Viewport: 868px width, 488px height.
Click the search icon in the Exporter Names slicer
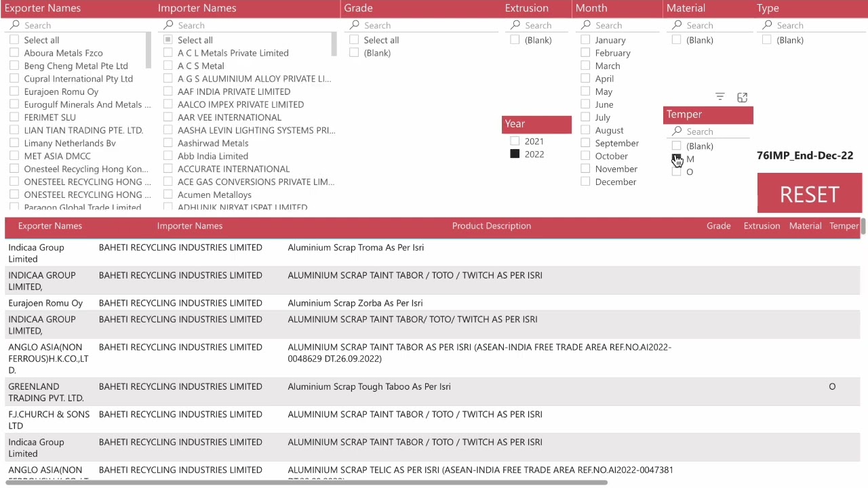(x=15, y=25)
